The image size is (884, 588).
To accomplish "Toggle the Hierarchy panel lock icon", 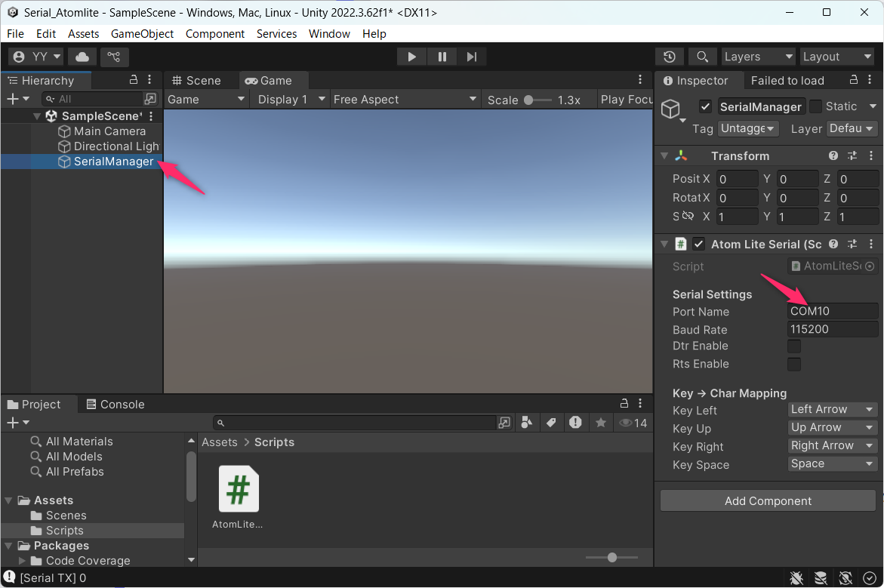I will (x=134, y=79).
